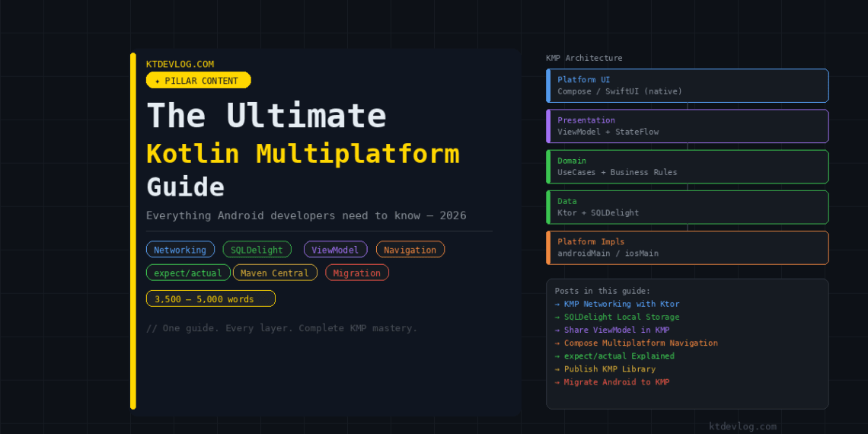
Task: Open Migrate Android to KMP post
Action: (x=611, y=382)
